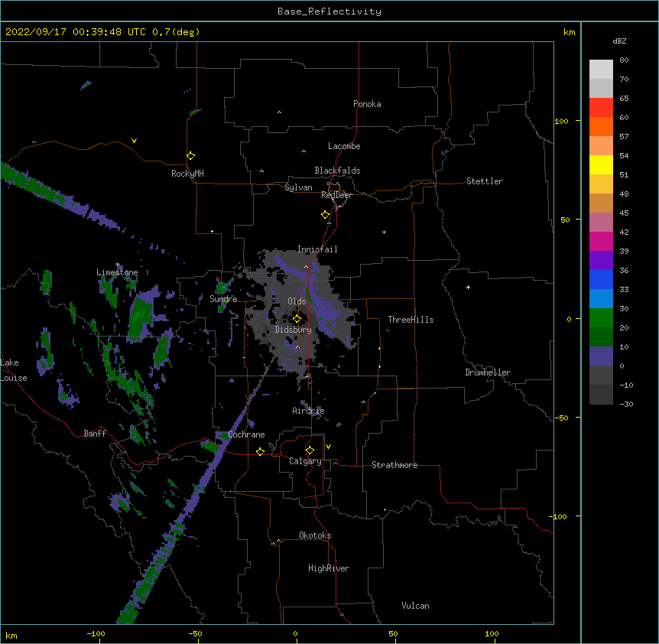Screen dimensions: 659x644
Task: Pick the yellow 51-54 dBZ legend swatch
Action: click(601, 164)
